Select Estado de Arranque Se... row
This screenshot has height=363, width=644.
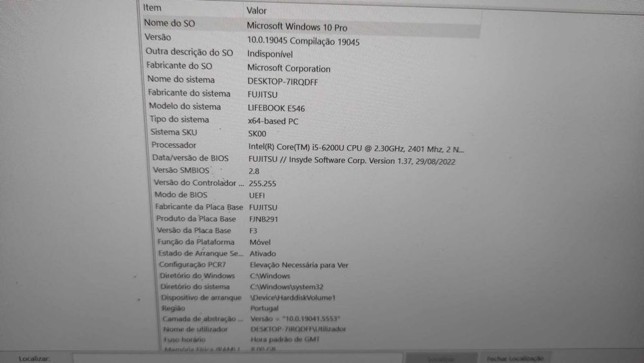(201, 253)
